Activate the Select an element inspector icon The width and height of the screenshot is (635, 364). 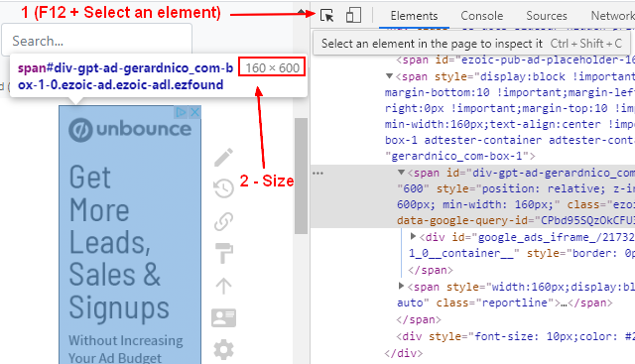[326, 16]
